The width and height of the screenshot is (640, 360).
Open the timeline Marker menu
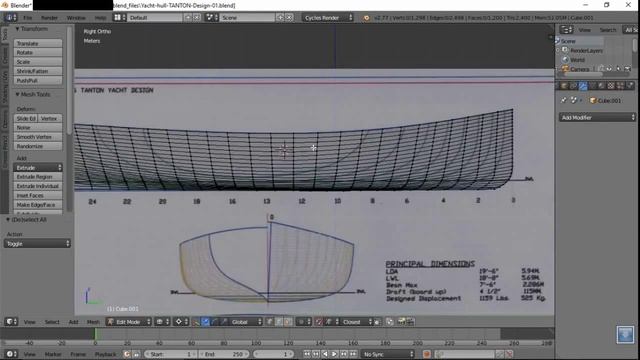(x=53, y=354)
